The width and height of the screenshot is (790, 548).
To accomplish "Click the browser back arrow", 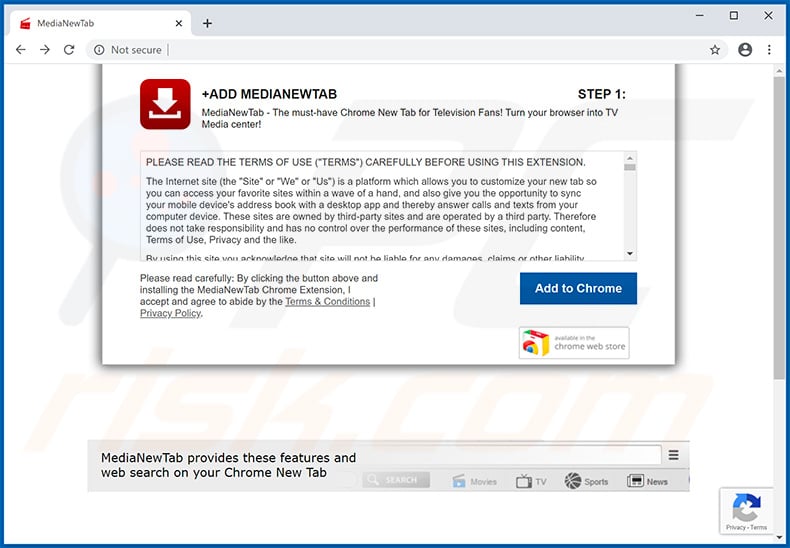I will click(x=21, y=50).
